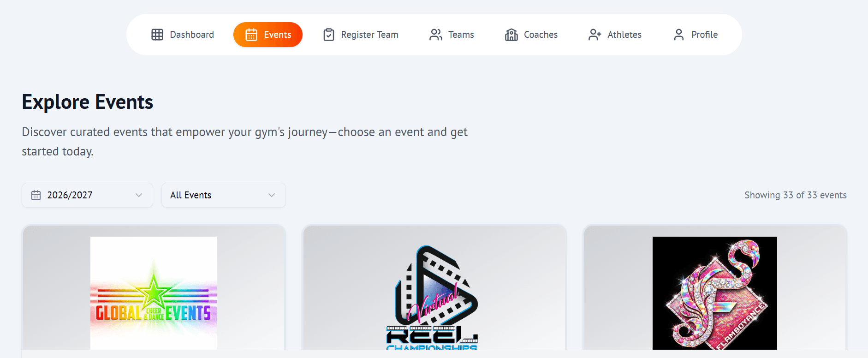Open the 2026/2027 season dropdown

click(87, 195)
